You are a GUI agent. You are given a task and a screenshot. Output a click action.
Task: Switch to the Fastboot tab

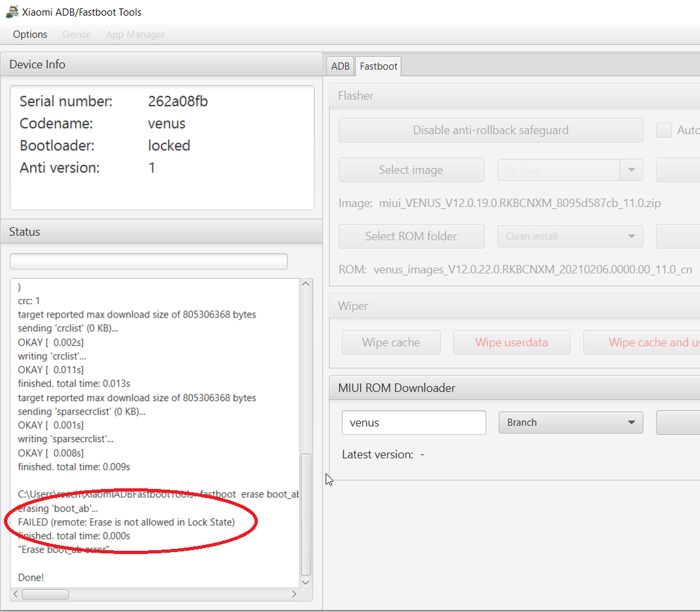(378, 66)
